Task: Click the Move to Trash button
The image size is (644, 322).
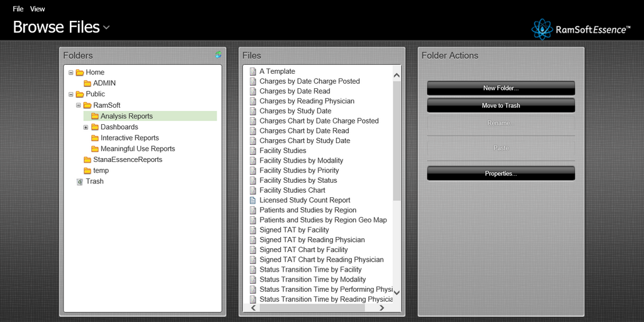Action: (500, 105)
